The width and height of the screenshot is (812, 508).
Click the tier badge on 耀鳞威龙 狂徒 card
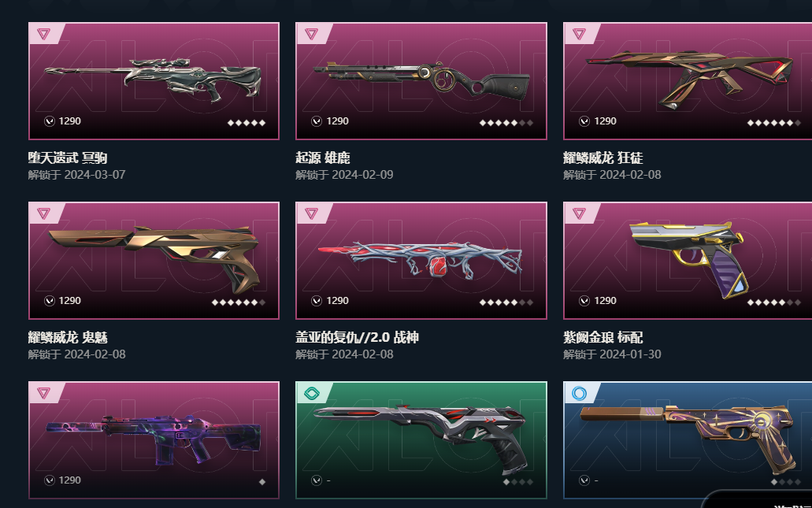[x=579, y=34]
